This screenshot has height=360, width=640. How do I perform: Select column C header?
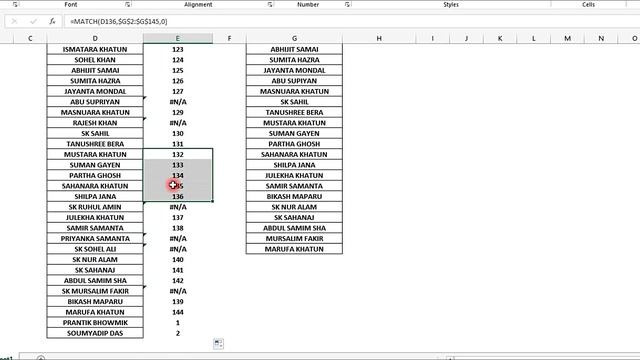[30, 38]
